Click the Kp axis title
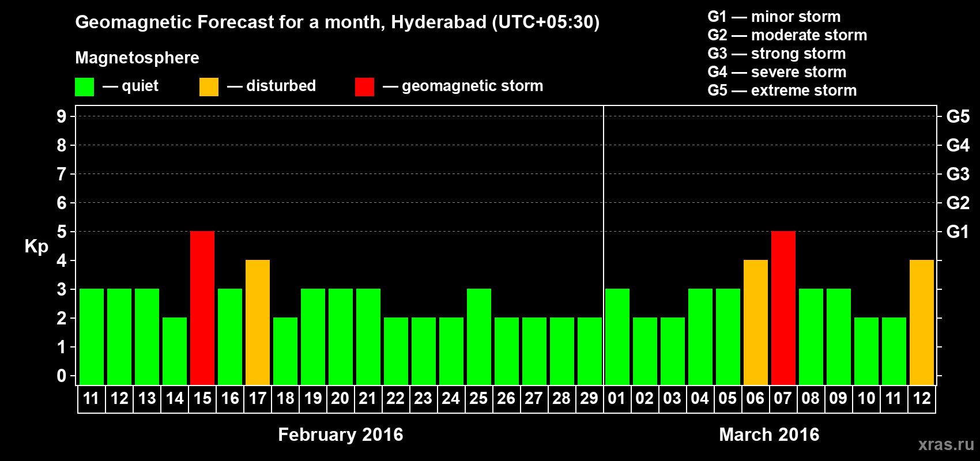Viewport: 980px width, 461px height. click(x=36, y=247)
